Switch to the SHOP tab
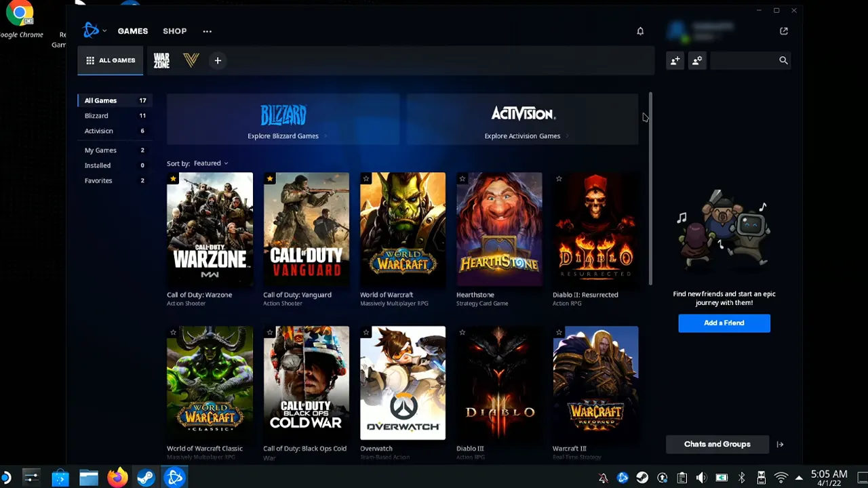Viewport: 868px width, 488px height. 174,31
